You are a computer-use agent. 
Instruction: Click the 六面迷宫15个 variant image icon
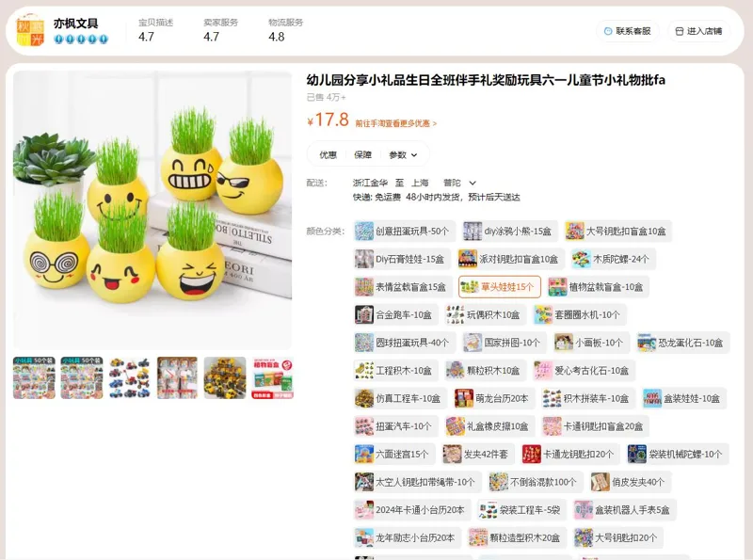click(x=364, y=455)
